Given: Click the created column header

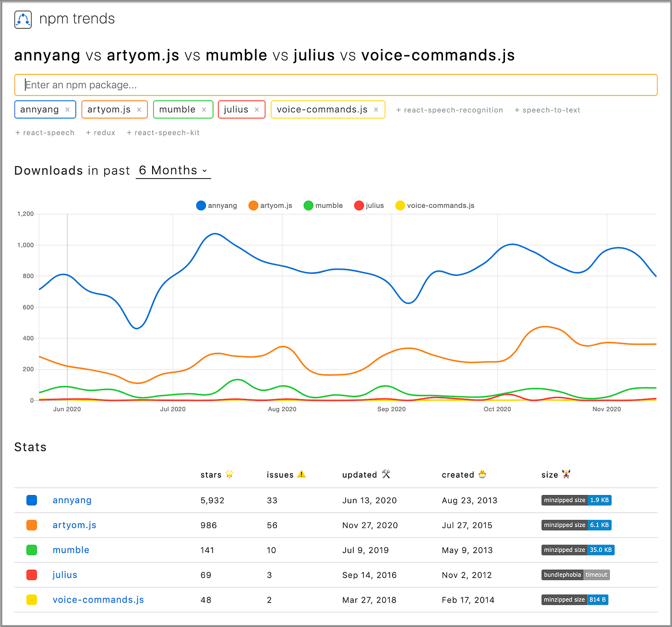Looking at the screenshot, I should [458, 475].
